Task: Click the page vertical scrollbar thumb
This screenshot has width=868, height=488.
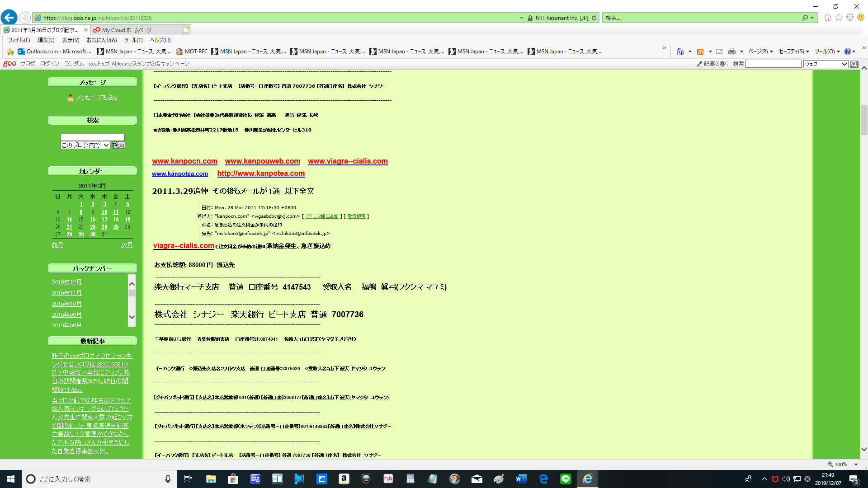Action: (864, 120)
